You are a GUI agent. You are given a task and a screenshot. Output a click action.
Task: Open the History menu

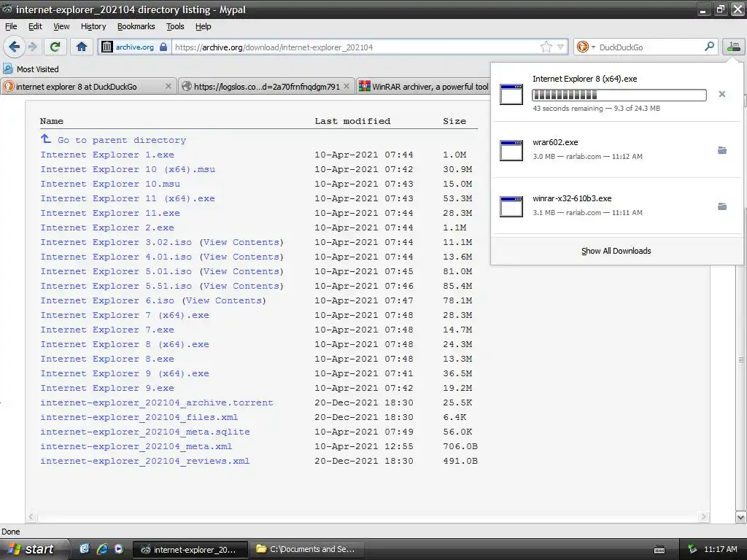click(x=93, y=26)
